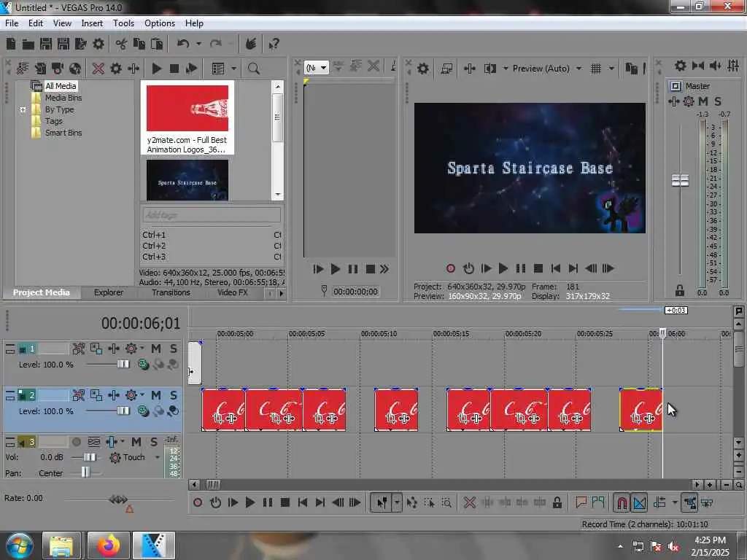This screenshot has height=560, width=747.
Task: Open the Insert menu
Action: (92, 23)
